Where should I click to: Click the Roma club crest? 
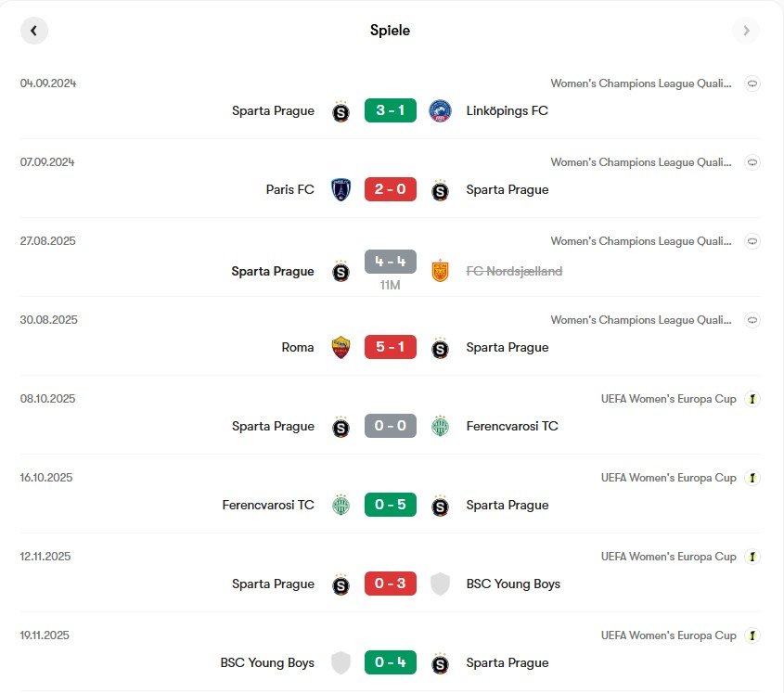pos(341,348)
